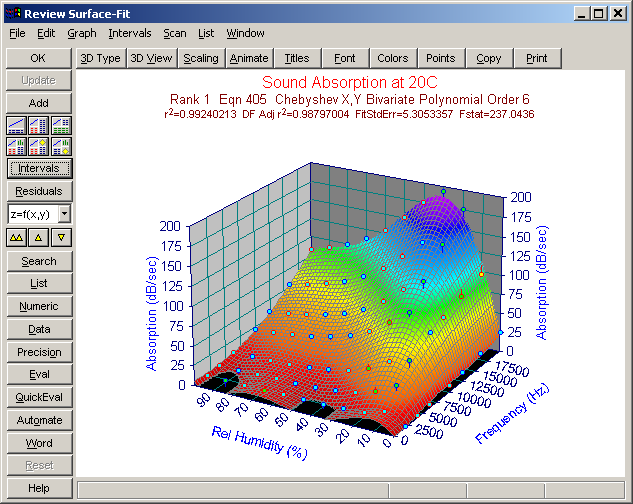The width and height of the screenshot is (633, 504).
Task: Open the Intervals menu in the menu bar
Action: click(x=130, y=33)
